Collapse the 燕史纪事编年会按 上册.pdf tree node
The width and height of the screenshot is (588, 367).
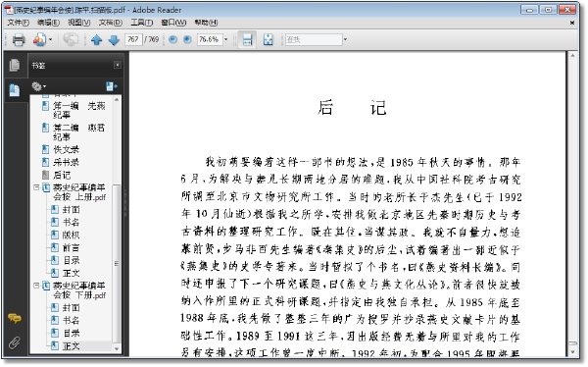36,186
